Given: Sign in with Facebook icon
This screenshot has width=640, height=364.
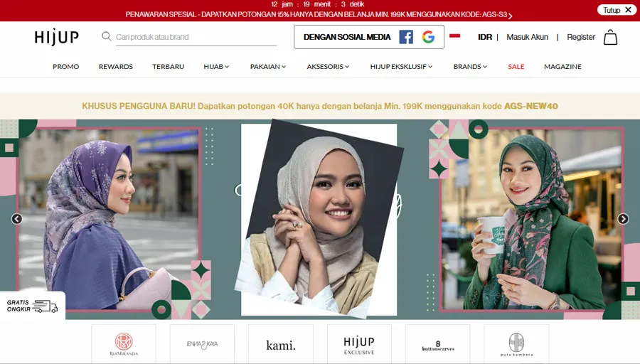Looking at the screenshot, I should click(x=406, y=37).
